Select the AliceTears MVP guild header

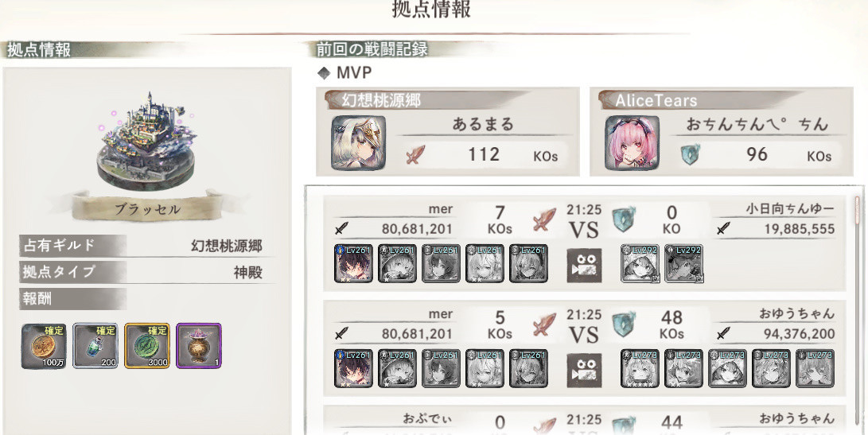tap(656, 100)
